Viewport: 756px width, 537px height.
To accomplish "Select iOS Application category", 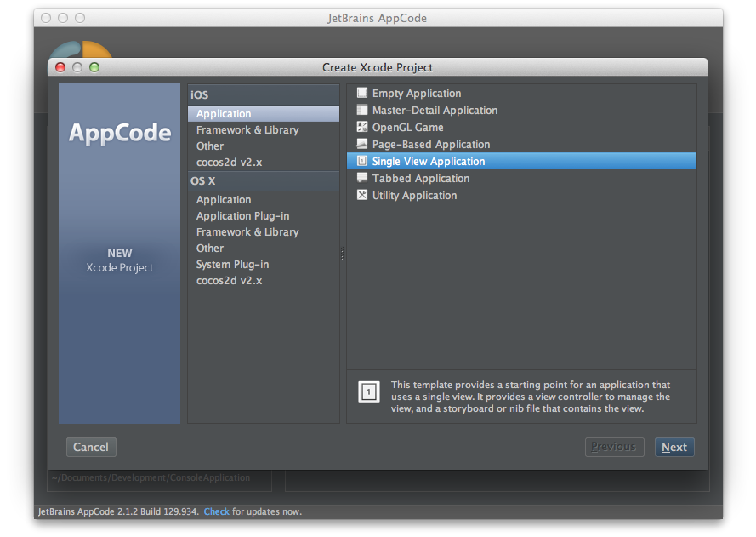I will [x=224, y=114].
